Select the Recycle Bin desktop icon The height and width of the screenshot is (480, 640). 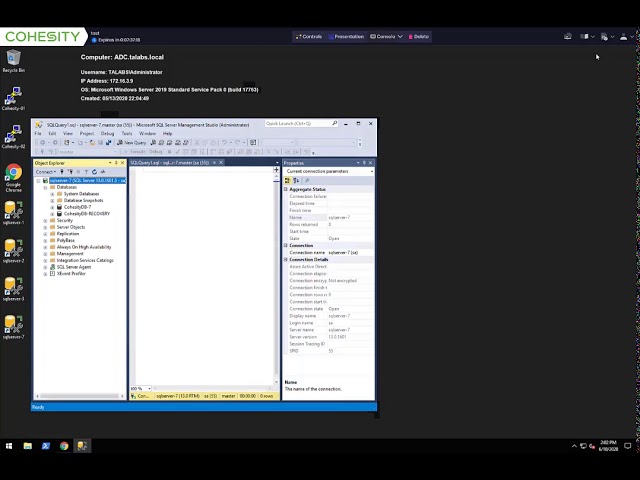[x=13, y=61]
